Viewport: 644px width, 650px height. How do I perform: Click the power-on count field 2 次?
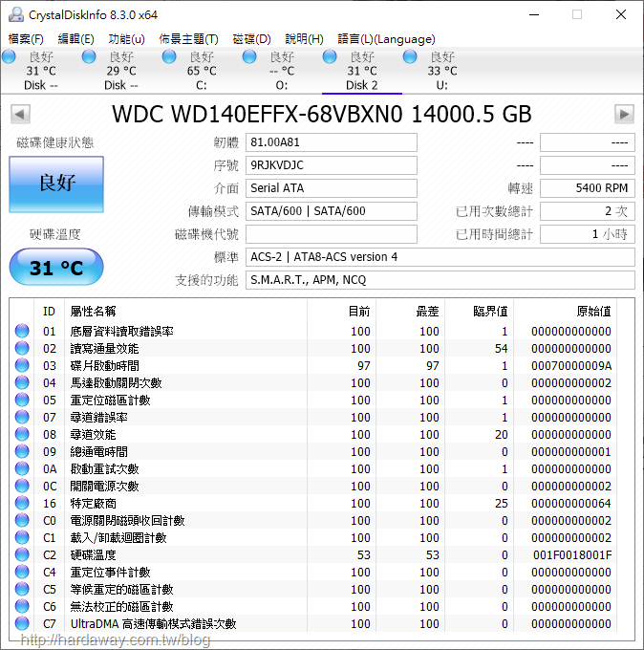click(x=588, y=211)
